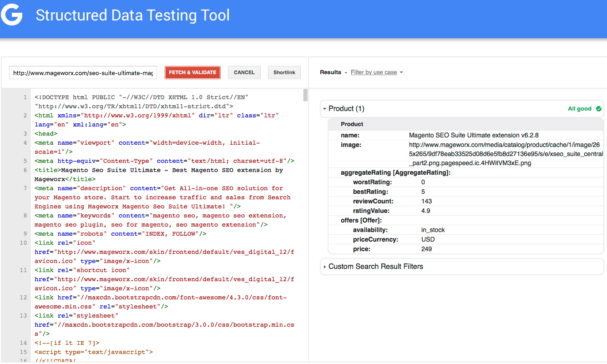607x364 pixels.
Task: Click the bestRating value 5
Action: (423, 192)
